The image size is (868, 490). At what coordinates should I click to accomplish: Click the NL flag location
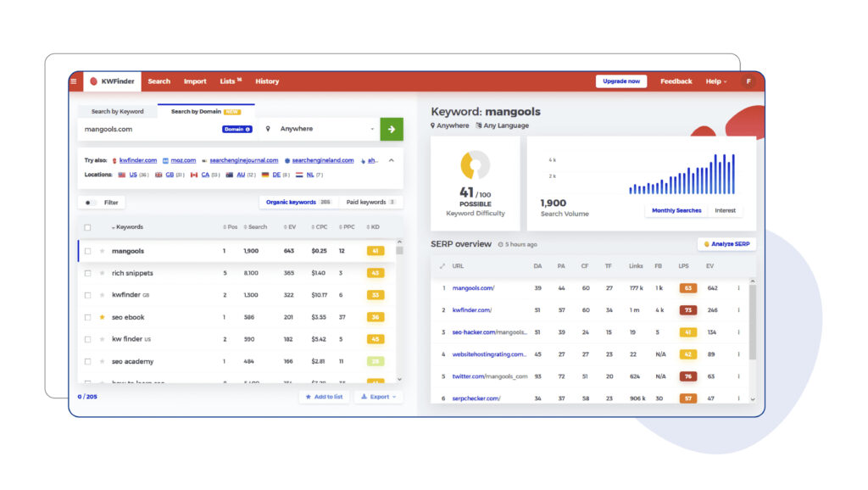299,175
